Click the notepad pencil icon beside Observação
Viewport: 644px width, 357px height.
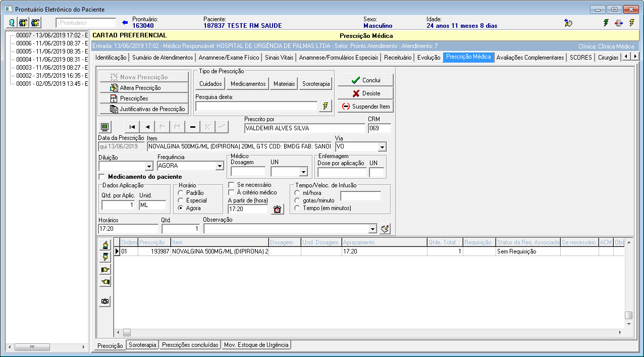[x=385, y=229]
